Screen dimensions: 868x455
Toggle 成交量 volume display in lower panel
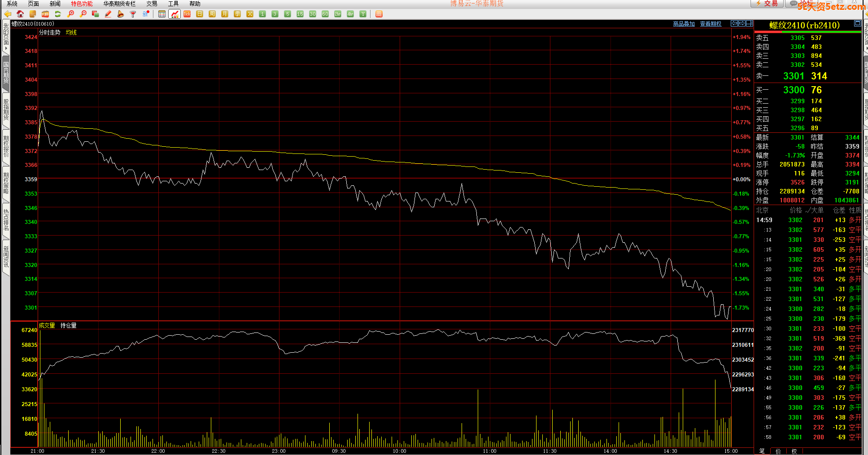tap(47, 325)
